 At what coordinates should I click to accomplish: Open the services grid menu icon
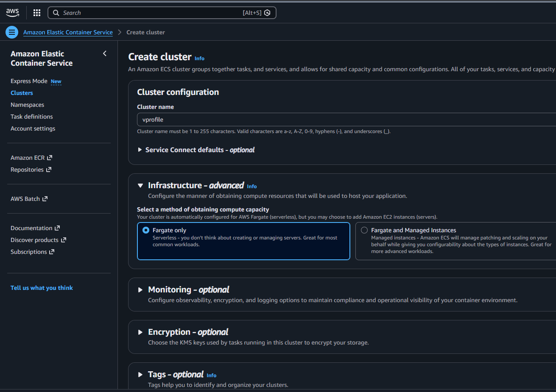pyautogui.click(x=37, y=13)
